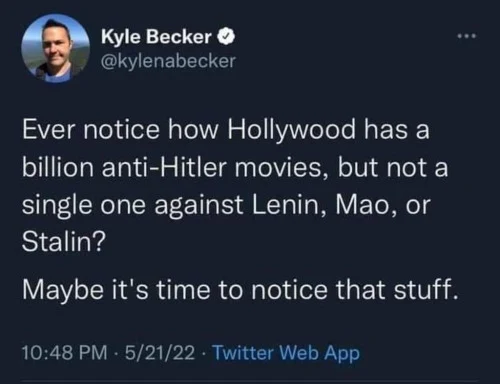Click the line Maybe it's time to notice
The width and height of the screenshot is (500, 384).
[175, 289]
